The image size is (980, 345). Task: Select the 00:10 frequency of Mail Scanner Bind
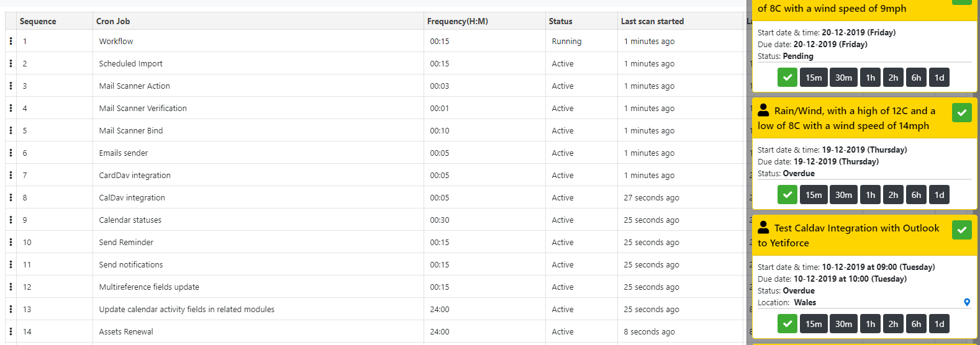[440, 130]
